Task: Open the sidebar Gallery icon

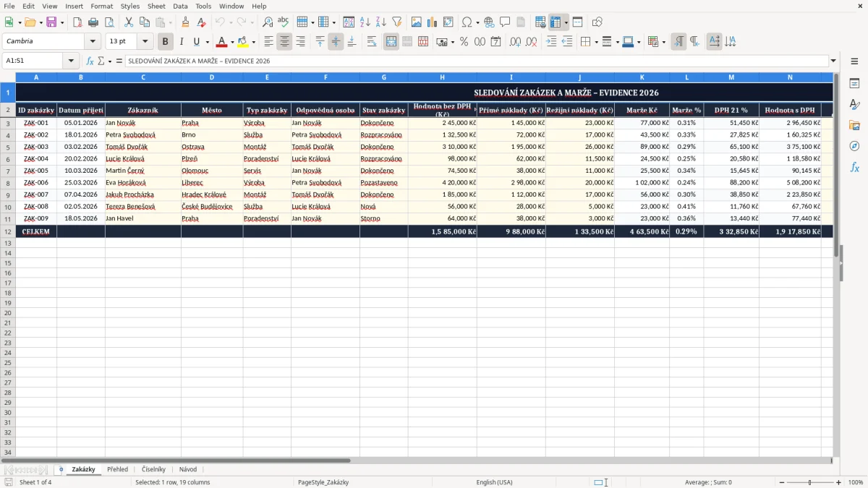Action: (x=854, y=126)
